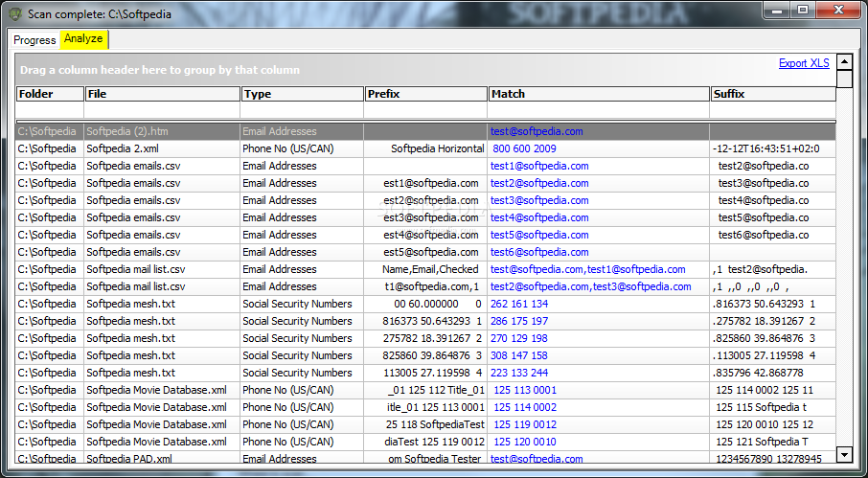Sort by the Type column header
This screenshot has width=868, height=478.
302,94
